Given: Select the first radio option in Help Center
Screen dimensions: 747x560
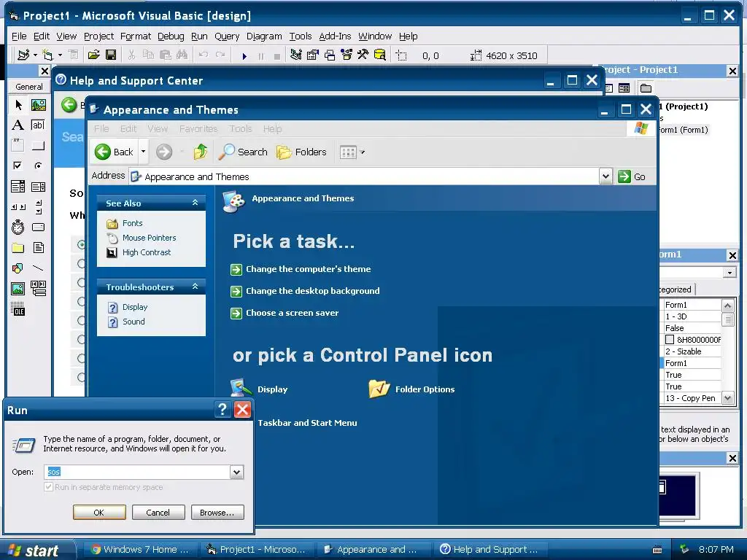Looking at the screenshot, I should (81, 244).
